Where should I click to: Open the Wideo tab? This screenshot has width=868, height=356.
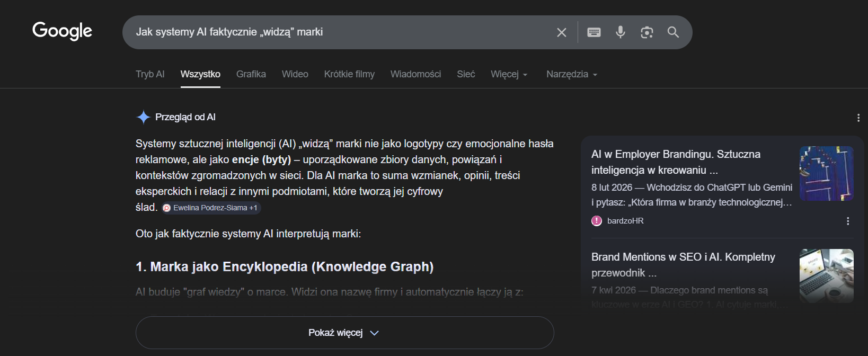[295, 74]
